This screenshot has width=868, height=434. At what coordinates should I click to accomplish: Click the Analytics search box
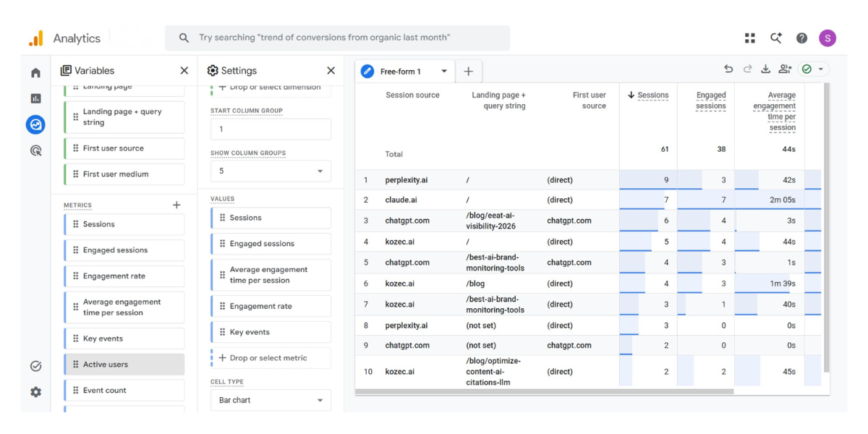(337, 38)
